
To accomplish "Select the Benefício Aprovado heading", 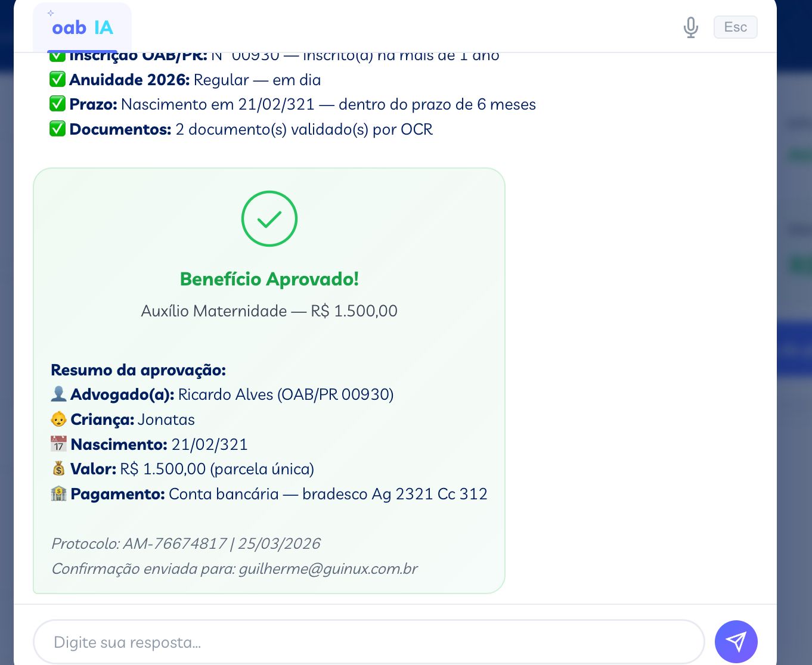I will click(x=269, y=278).
